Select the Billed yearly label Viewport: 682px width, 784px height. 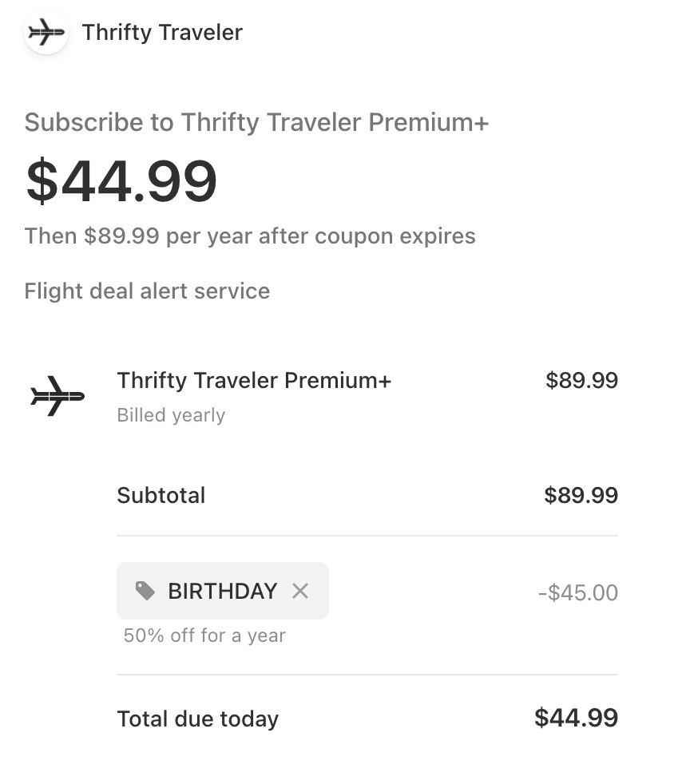tap(171, 414)
